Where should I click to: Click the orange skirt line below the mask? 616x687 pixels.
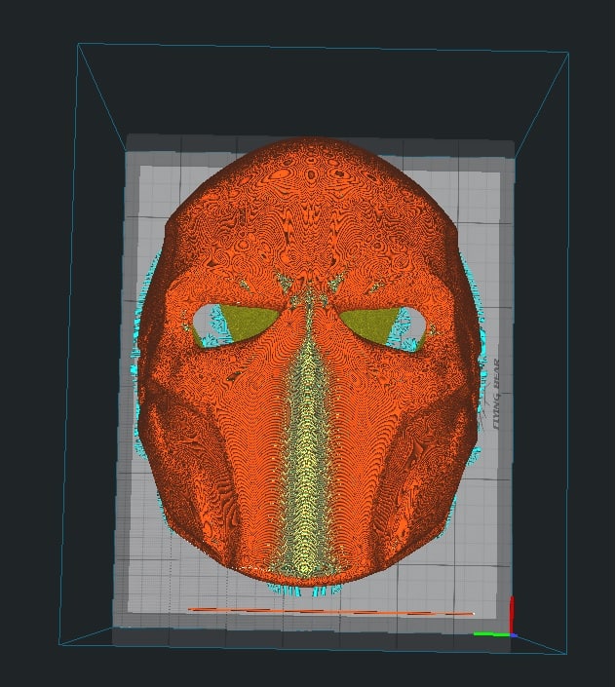pyautogui.click(x=331, y=611)
